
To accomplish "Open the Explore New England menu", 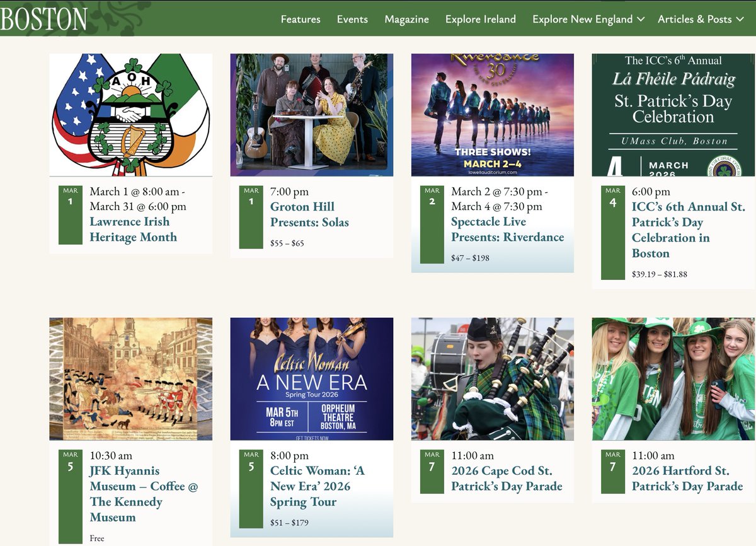I will 582,19.
